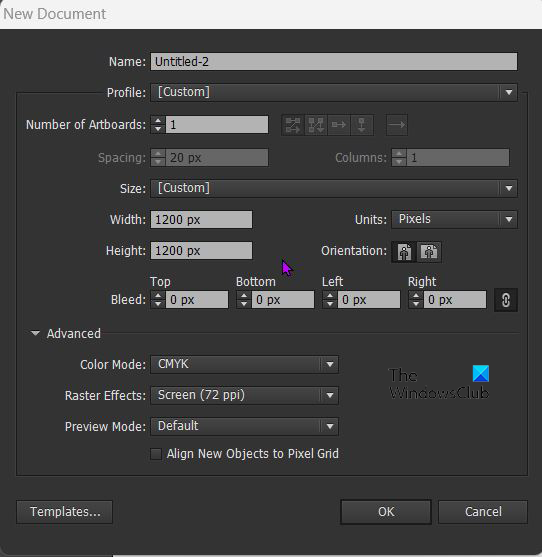The width and height of the screenshot is (542, 557).
Task: Click the Spacing stepper arrows
Action: point(158,158)
